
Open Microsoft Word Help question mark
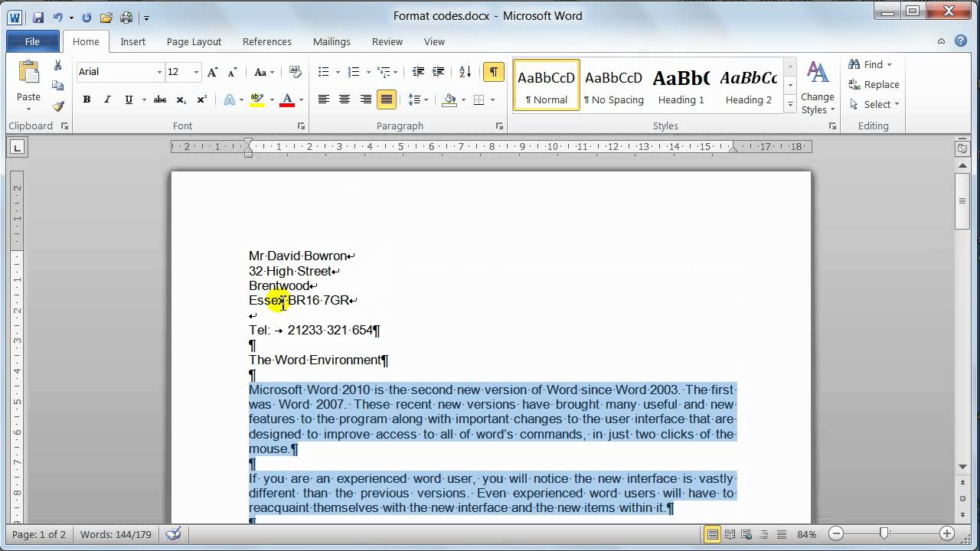961,41
